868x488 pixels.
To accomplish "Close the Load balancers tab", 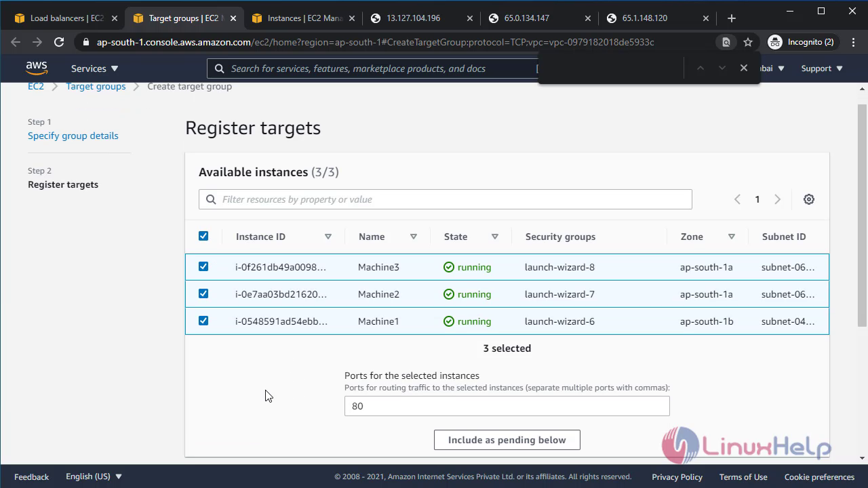I will [115, 18].
